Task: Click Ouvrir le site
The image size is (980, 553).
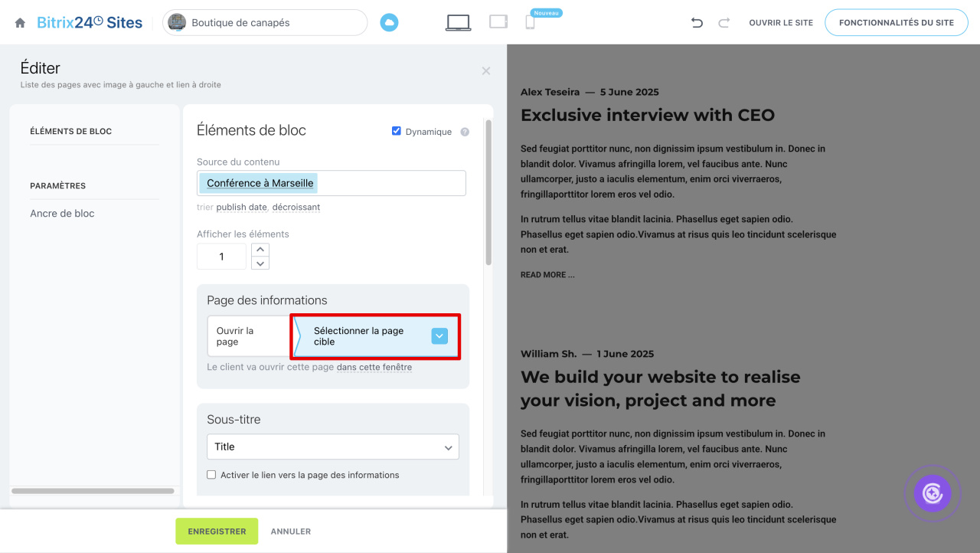Action: click(781, 23)
